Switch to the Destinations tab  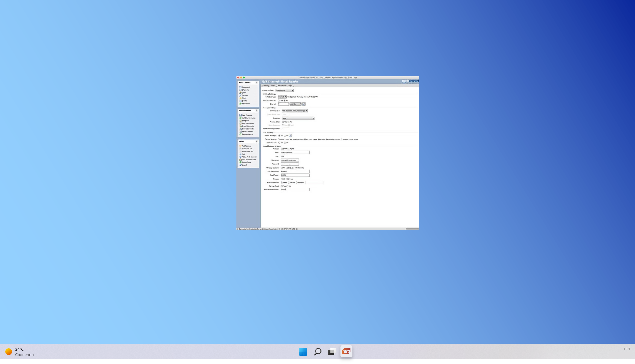click(x=281, y=86)
